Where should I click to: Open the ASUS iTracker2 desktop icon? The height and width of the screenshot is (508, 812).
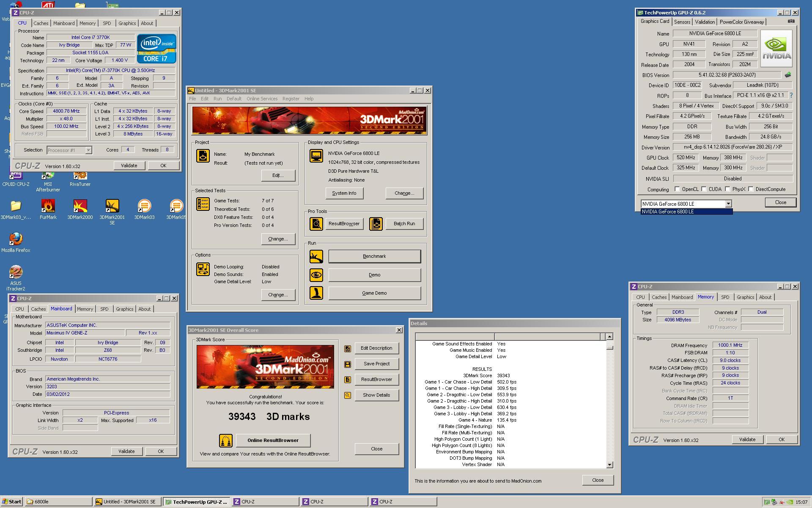[x=16, y=278]
